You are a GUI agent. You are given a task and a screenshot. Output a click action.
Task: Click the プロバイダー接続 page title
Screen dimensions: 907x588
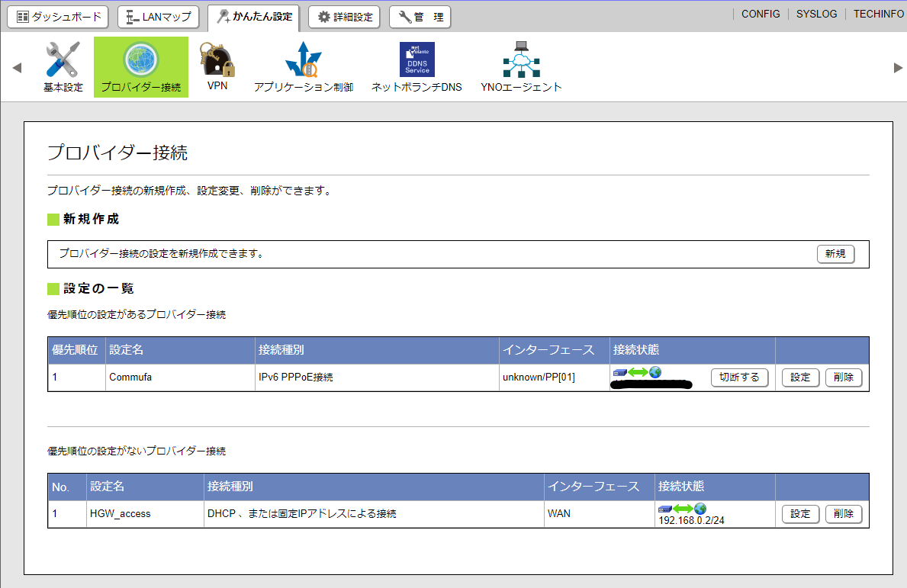point(117,153)
